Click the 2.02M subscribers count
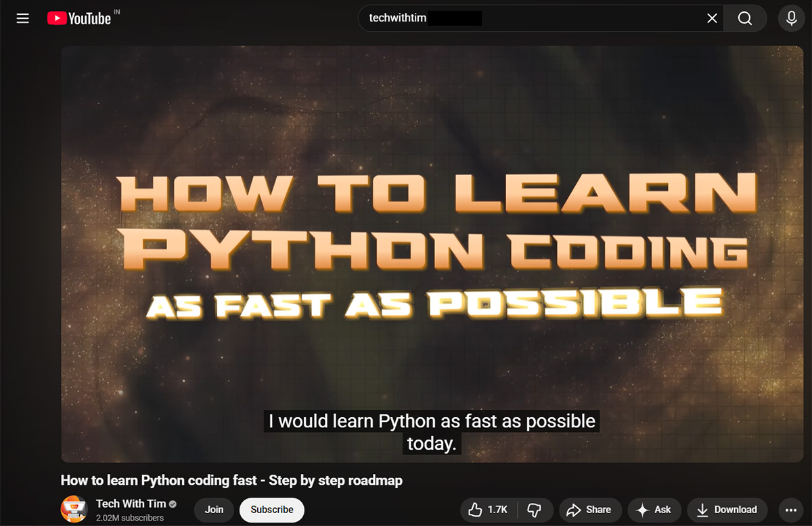This screenshot has width=812, height=526. pos(130,518)
